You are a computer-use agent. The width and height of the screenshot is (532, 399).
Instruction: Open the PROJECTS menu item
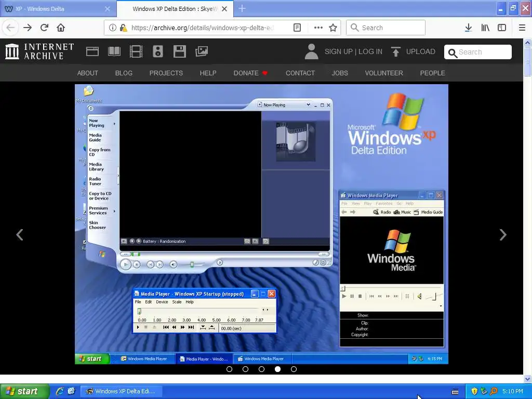pos(166,73)
